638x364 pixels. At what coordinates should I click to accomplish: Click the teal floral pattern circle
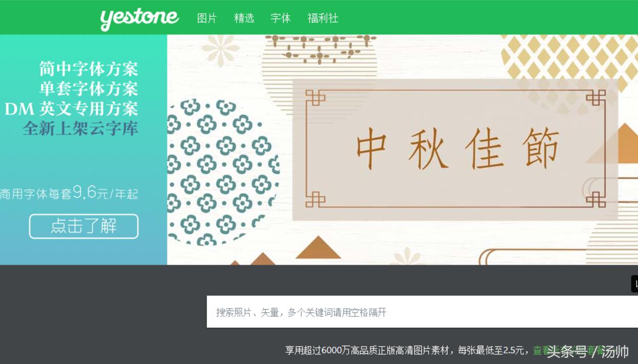223,171
